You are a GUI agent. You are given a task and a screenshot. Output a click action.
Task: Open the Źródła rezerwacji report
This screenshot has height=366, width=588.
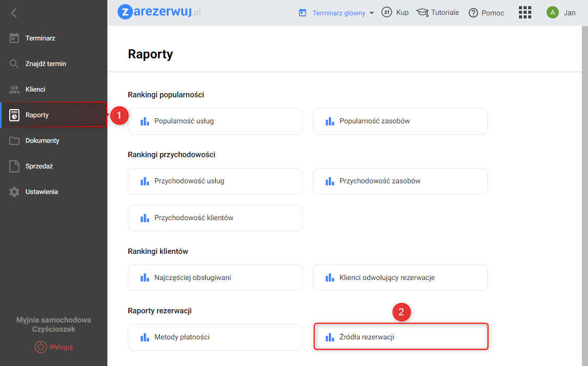pos(400,337)
